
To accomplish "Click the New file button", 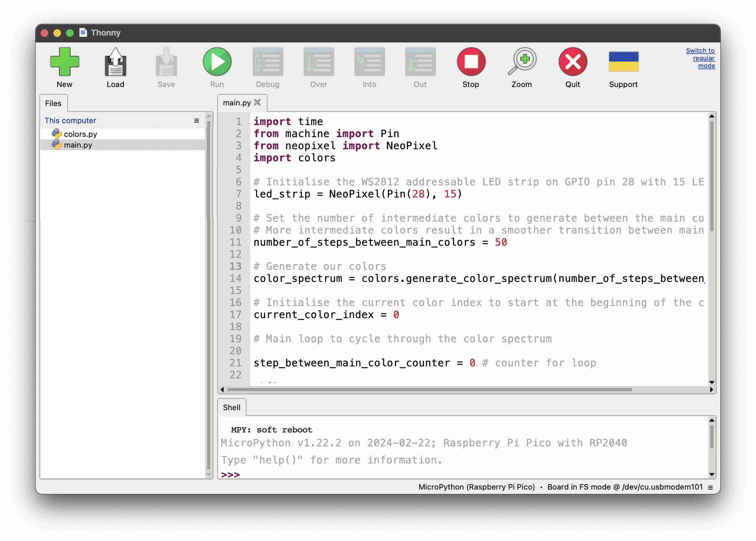I will pos(64,63).
